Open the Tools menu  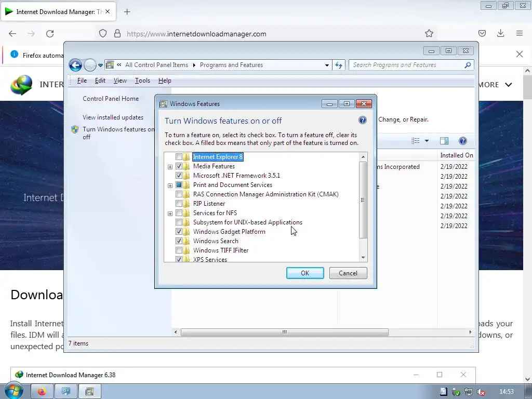pos(142,81)
